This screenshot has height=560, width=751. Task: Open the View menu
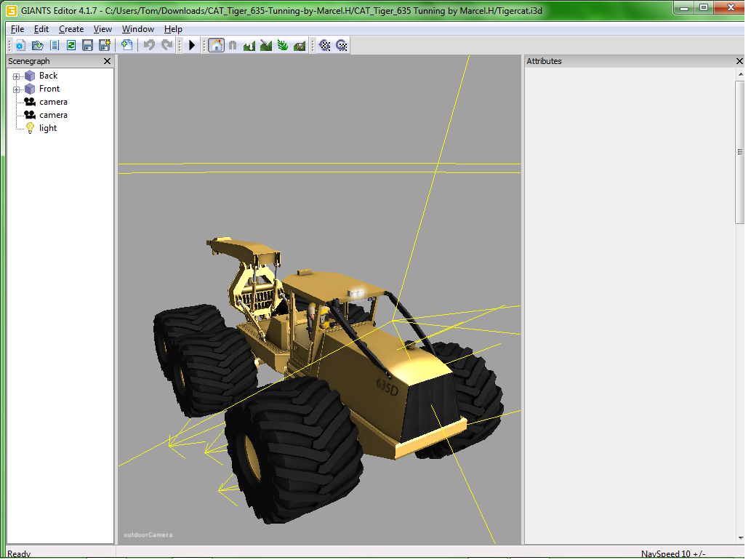(103, 29)
